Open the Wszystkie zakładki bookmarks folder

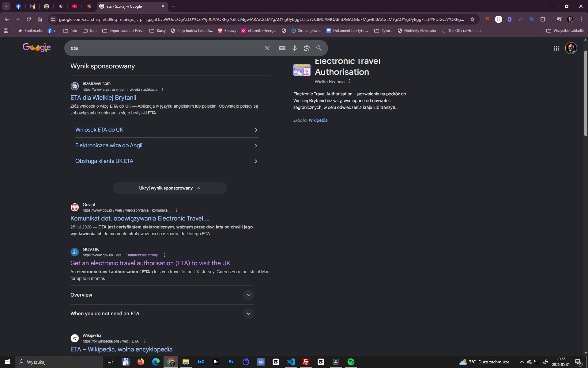click(x=565, y=31)
